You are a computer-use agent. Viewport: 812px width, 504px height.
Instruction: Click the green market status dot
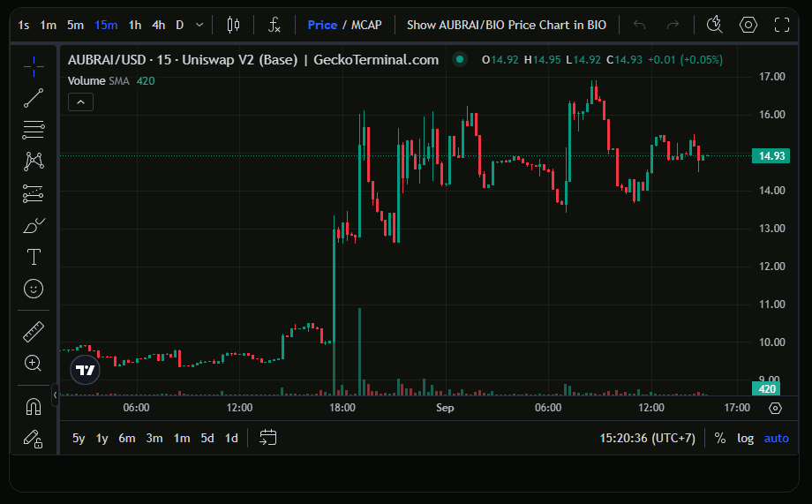click(x=459, y=59)
